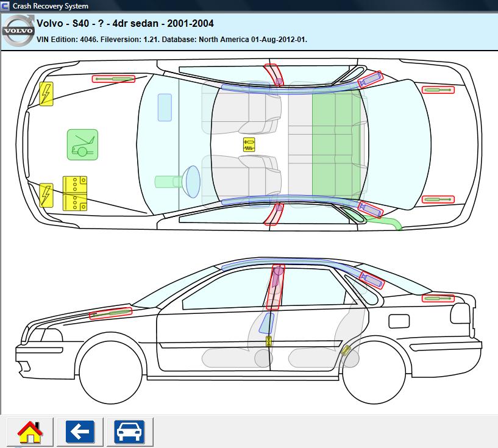Viewport: 498px width, 448px height.
Task: Select the yellow sensor near rear wheel arch
Action: coord(345,350)
